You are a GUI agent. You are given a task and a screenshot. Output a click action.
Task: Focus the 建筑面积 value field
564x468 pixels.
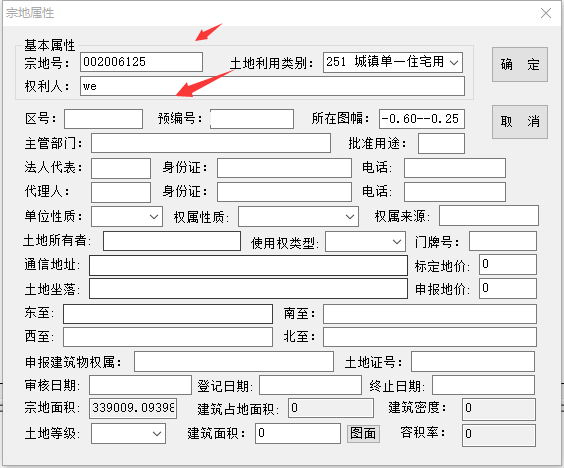[x=298, y=433]
